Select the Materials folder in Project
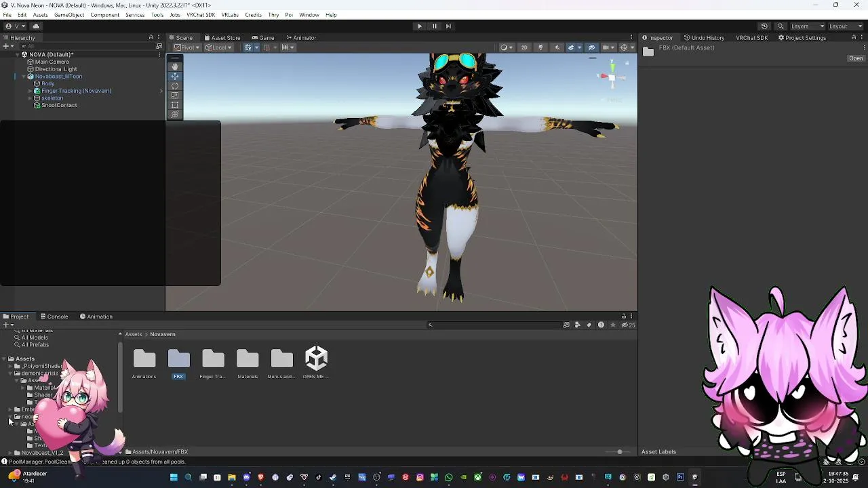The image size is (868, 488). [x=248, y=363]
